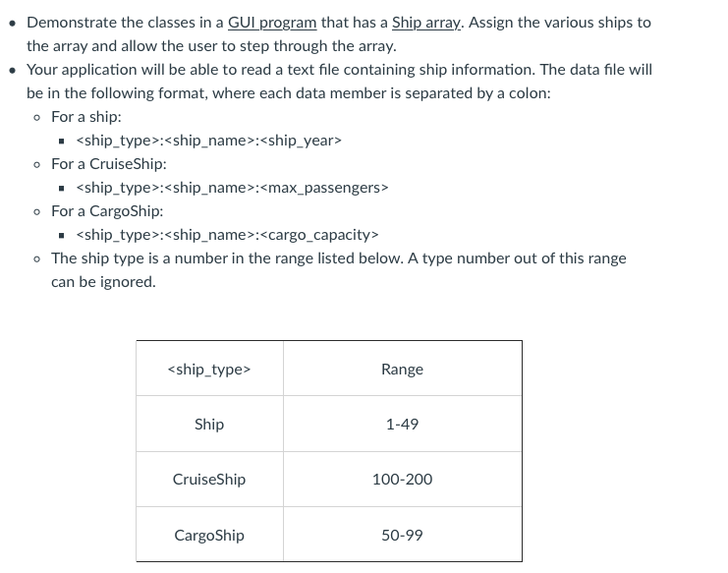728x573 pixels.
Task: Click the format line ending in <cargo_capacity>
Action: tap(227, 235)
